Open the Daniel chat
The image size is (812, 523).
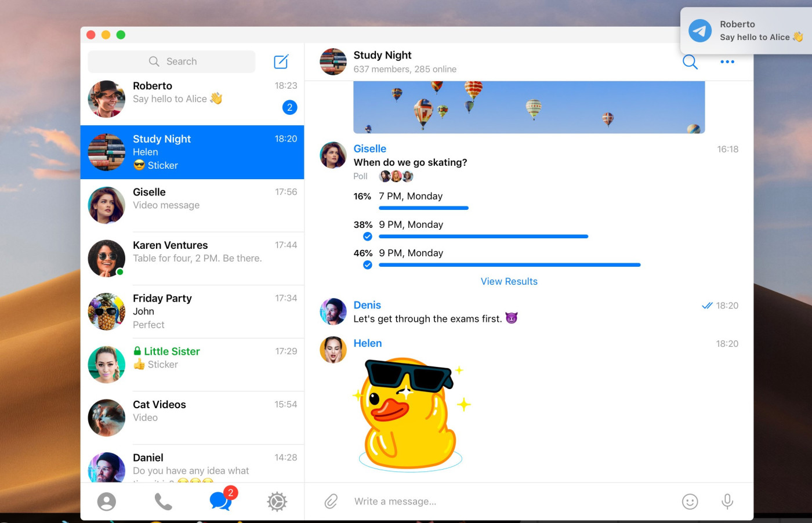(x=192, y=464)
